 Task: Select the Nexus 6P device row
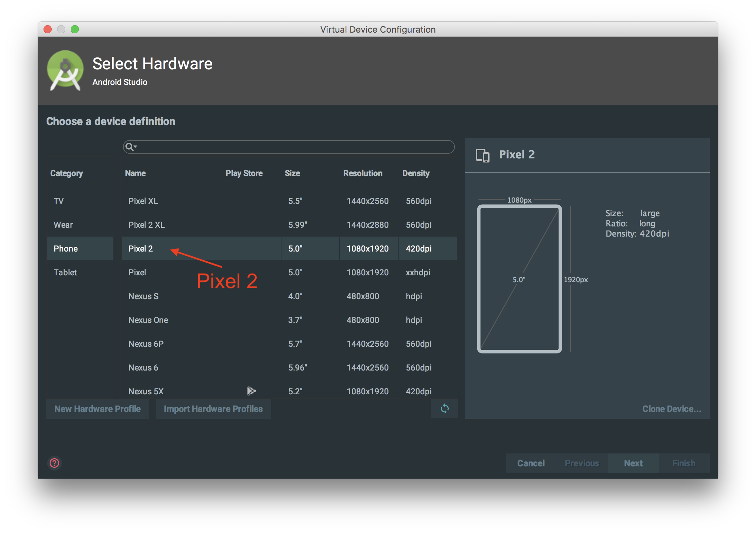click(x=289, y=344)
